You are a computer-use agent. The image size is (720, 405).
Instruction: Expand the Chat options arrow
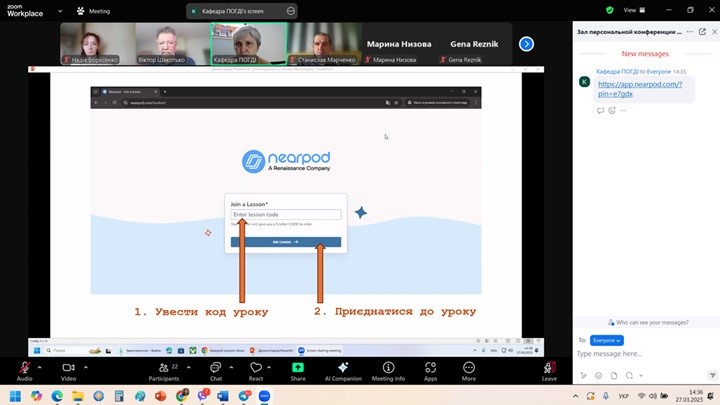[231, 367]
